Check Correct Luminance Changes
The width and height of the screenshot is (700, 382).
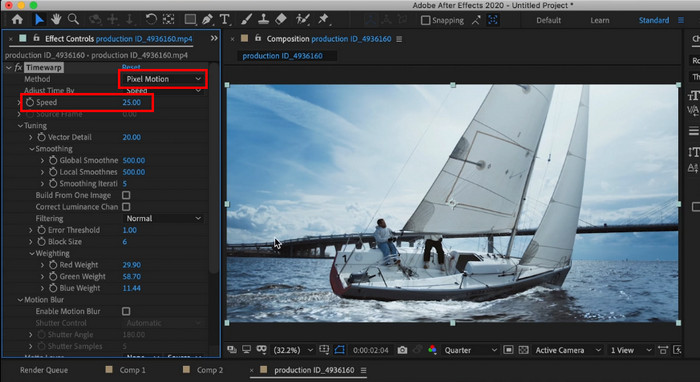(x=126, y=207)
